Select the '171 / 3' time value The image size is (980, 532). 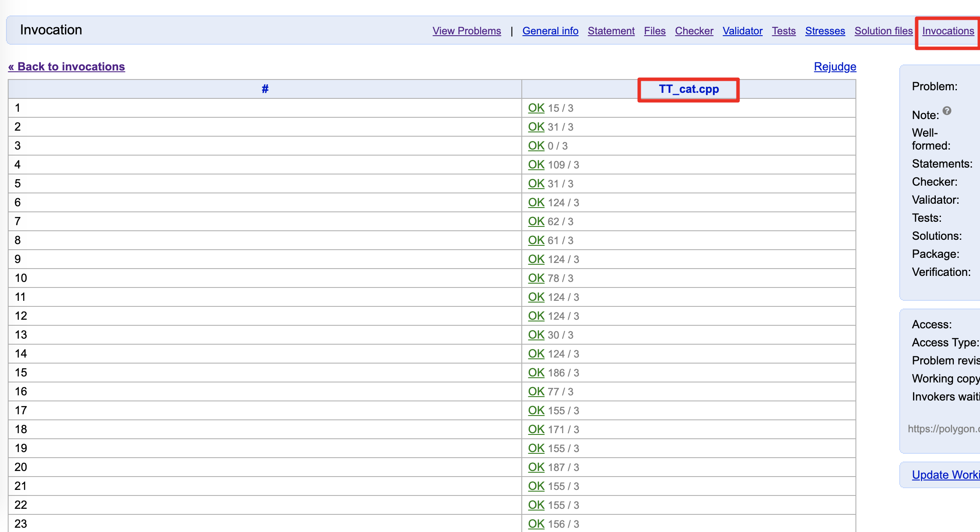click(563, 430)
